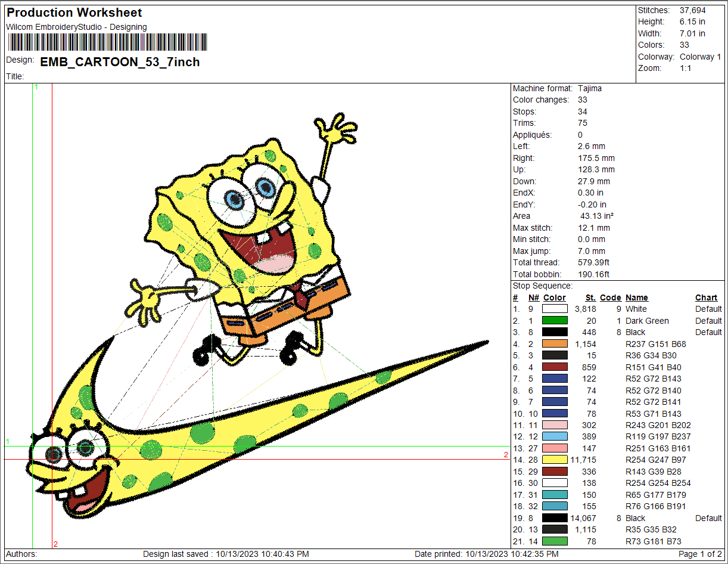Pick the yellow R254 G247 B97 swatch
This screenshot has height=564, width=728.
[x=554, y=460]
